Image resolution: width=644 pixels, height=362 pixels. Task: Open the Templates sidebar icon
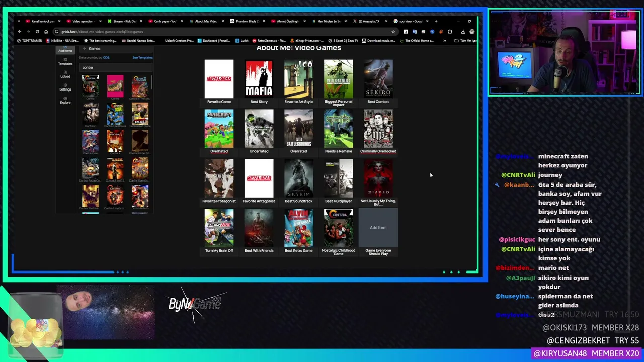pos(65,62)
